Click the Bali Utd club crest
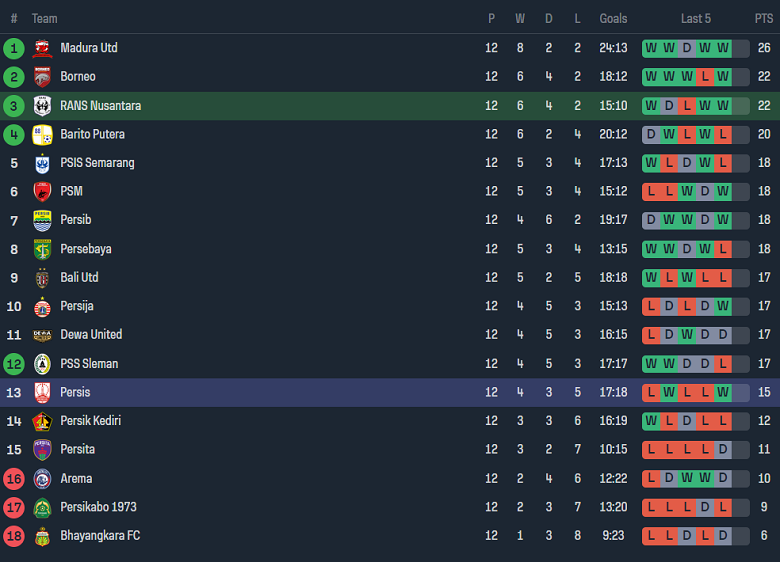The height and width of the screenshot is (562, 780). (x=42, y=278)
